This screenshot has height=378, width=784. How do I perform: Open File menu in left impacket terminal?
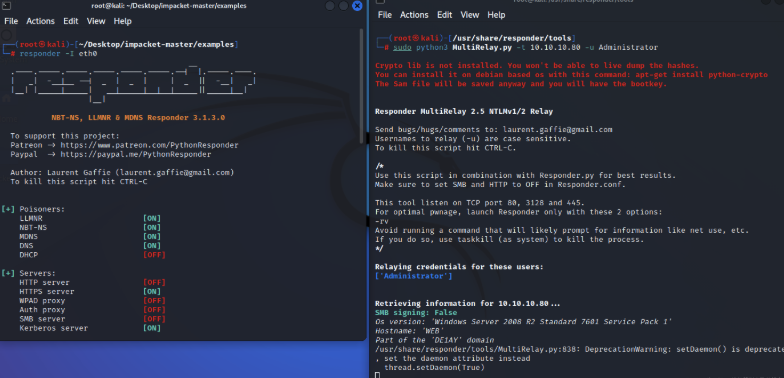(11, 21)
